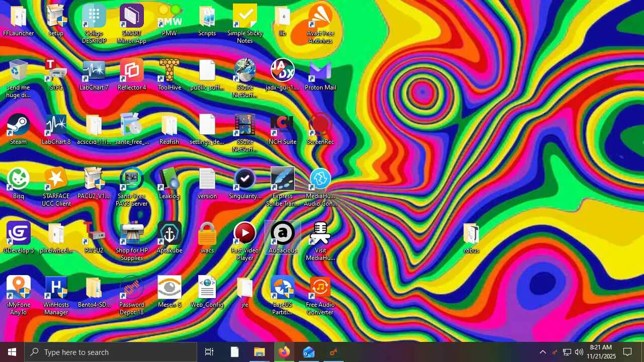Select the Web_Config file
Image resolution: width=644 pixels, height=362 pixels.
point(207,293)
